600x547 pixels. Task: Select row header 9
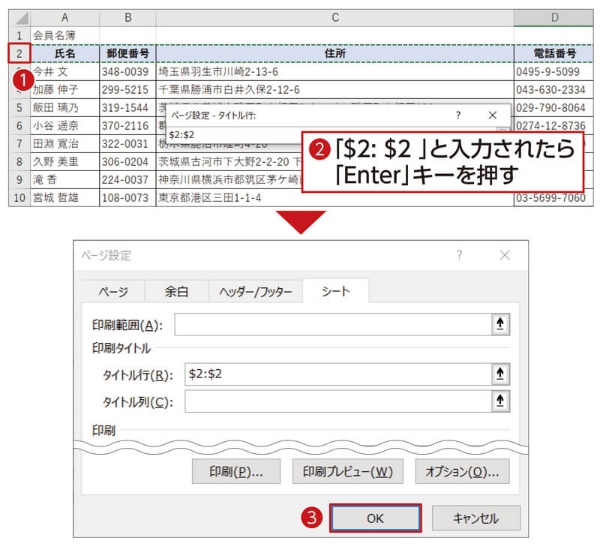coord(19,180)
